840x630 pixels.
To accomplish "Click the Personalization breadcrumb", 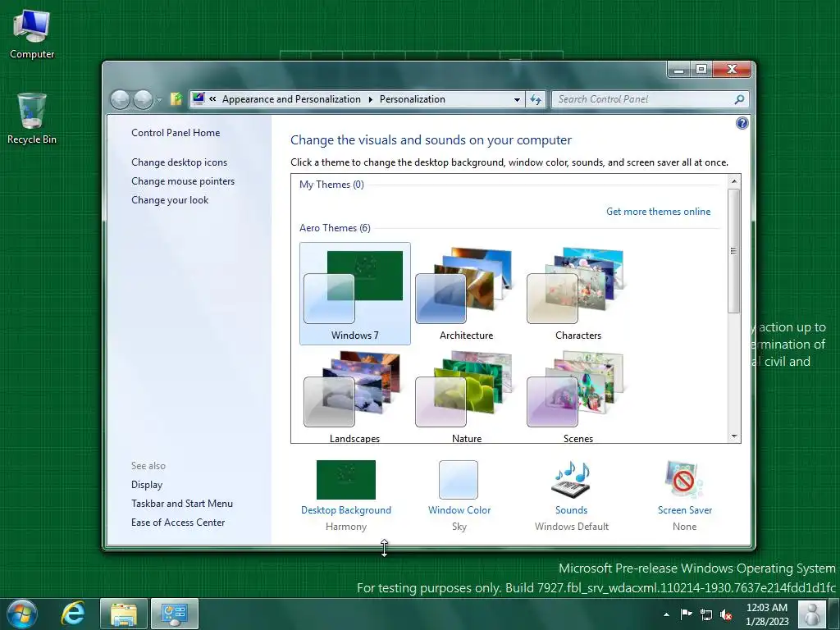I will [413, 99].
